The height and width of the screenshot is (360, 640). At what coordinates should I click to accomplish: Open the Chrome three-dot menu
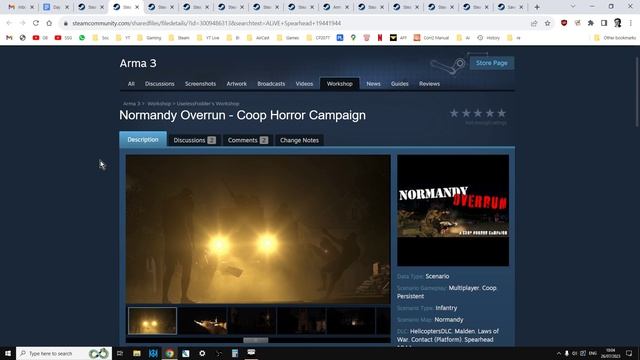(631, 23)
